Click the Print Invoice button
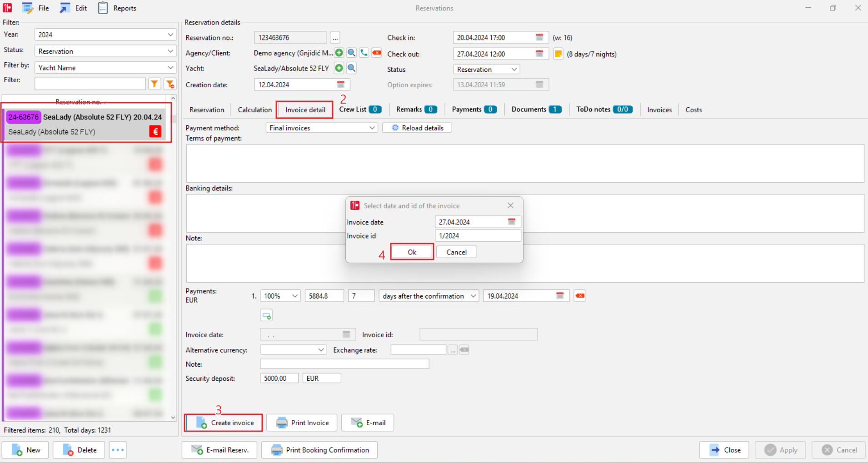Image resolution: width=868 pixels, height=463 pixels. click(302, 423)
